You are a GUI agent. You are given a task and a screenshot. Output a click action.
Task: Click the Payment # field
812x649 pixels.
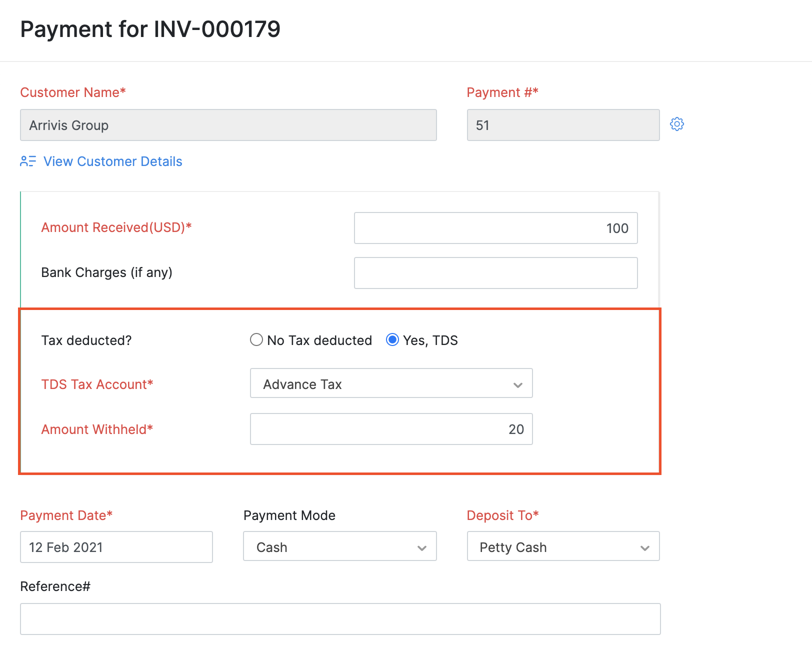coord(563,125)
